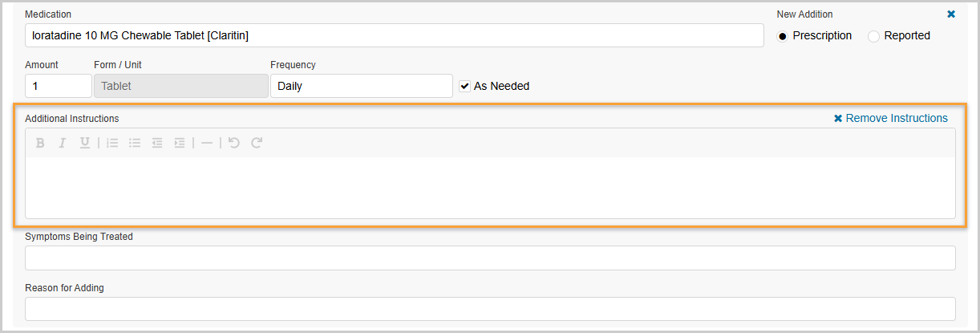Screen dimensions: 980x333
Task: Select the Prescription radio button
Action: coord(783,36)
